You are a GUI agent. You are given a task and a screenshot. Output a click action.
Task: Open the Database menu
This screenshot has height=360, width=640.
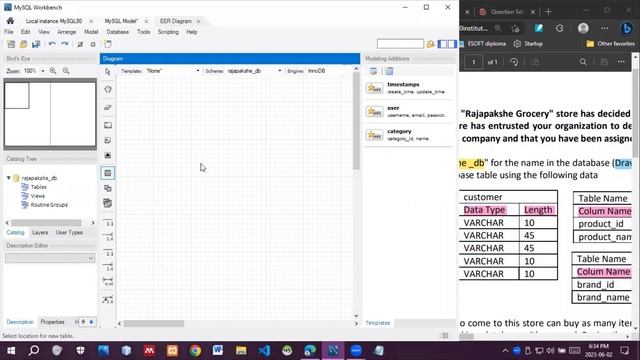coord(118,32)
